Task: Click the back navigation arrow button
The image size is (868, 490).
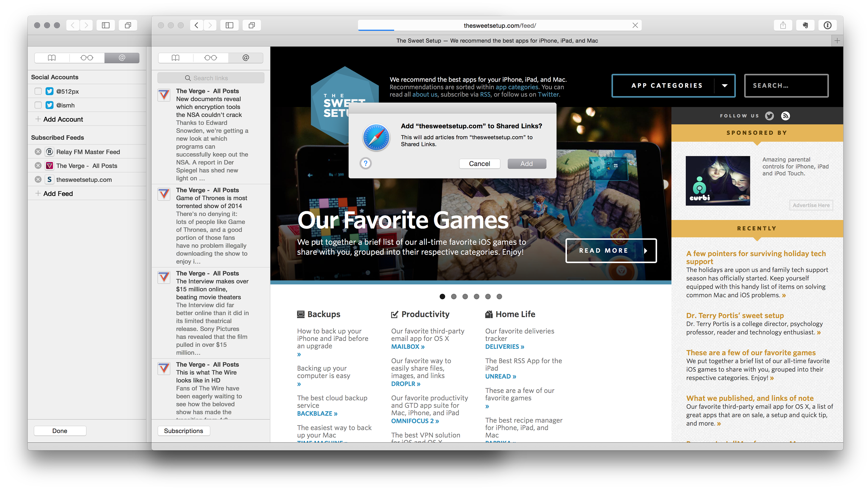Action: [x=197, y=25]
